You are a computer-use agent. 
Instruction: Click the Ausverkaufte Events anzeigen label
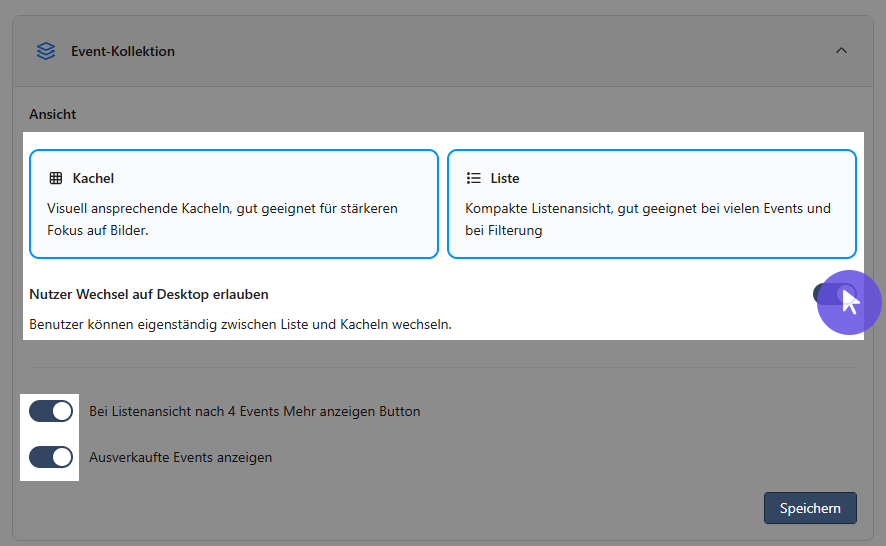click(x=180, y=457)
